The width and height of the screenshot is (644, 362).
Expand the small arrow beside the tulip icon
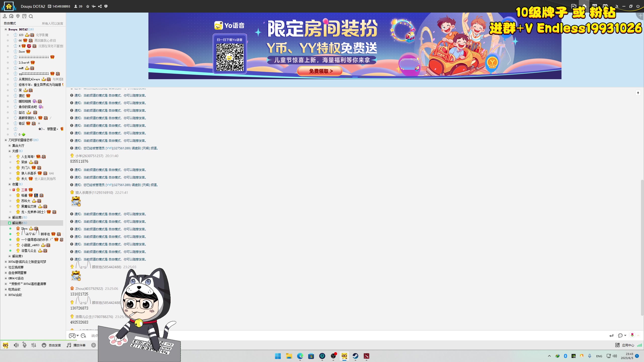pos(638,335)
